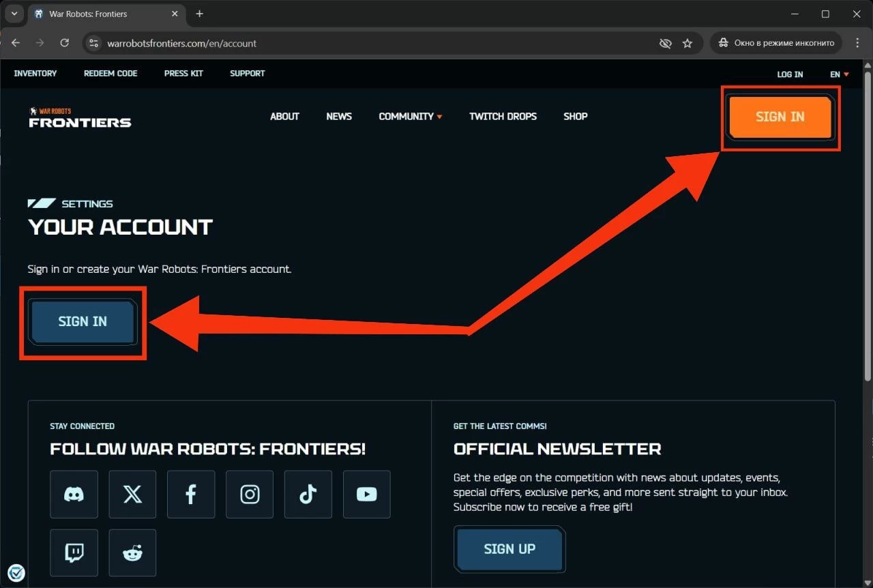Click the Facebook social icon

(191, 495)
